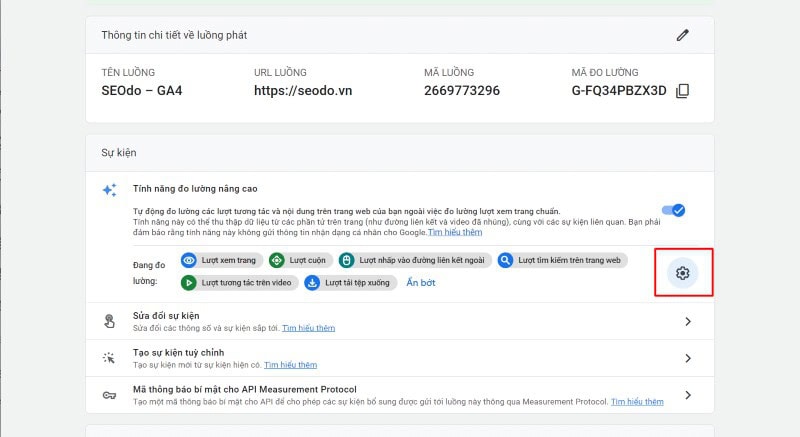Image resolution: width=800 pixels, height=437 pixels.
Task: Open Mã thông báo bí mật cho API row title
Action: (244, 389)
